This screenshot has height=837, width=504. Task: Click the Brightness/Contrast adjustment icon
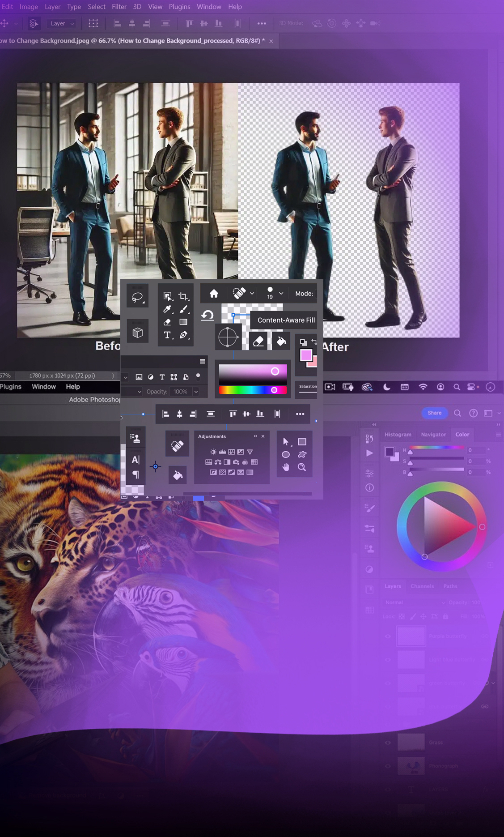coord(213,452)
